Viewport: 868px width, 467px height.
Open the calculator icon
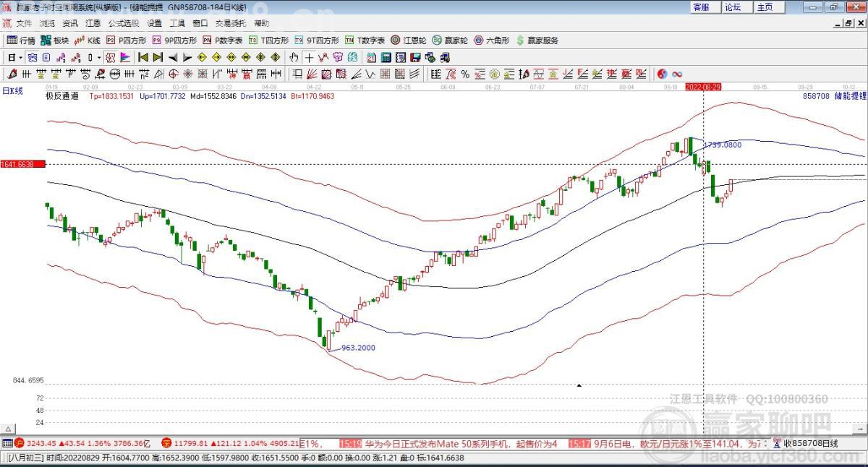(386, 57)
